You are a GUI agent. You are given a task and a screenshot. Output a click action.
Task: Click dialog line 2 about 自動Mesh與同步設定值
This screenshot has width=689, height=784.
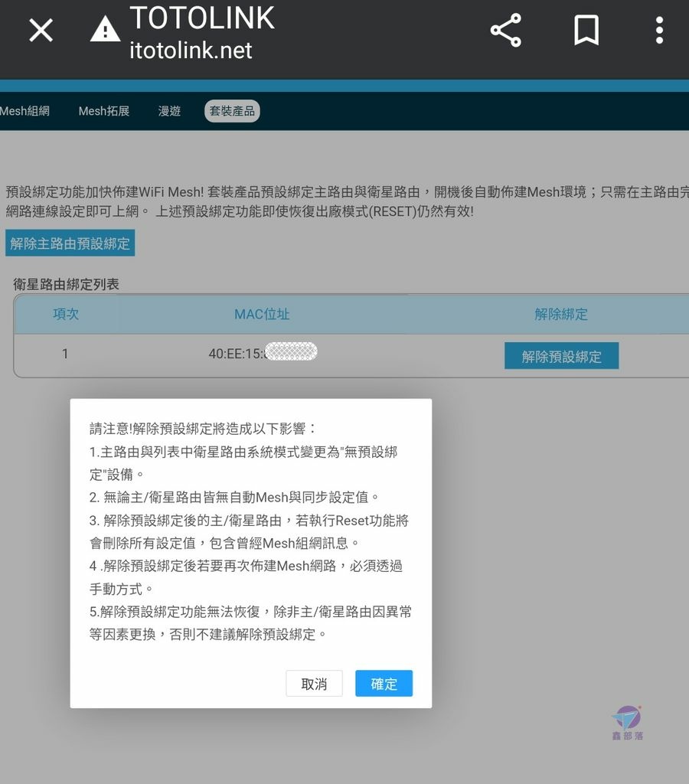234,497
